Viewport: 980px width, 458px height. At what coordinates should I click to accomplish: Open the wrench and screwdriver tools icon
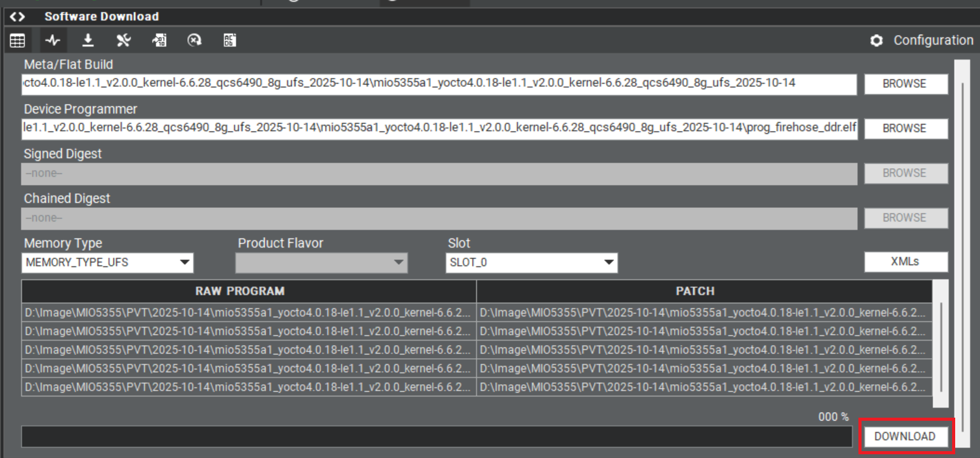coord(123,41)
